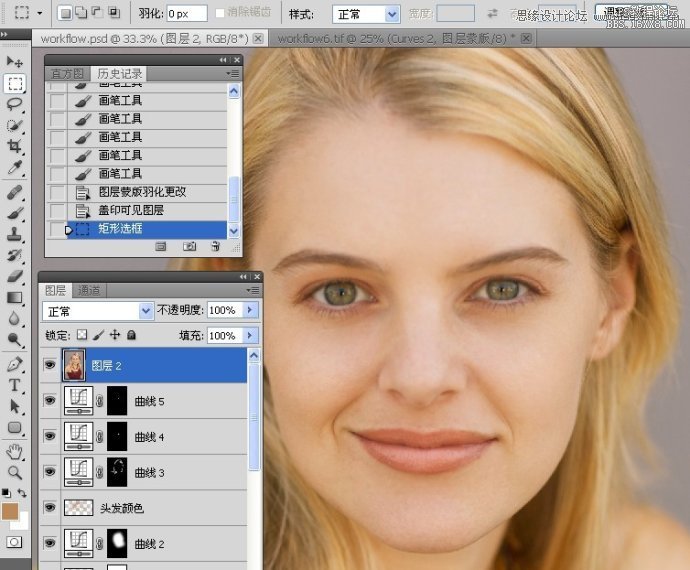The width and height of the screenshot is (690, 570).
Task: Hide the 图层 2 layer
Action: tap(50, 365)
